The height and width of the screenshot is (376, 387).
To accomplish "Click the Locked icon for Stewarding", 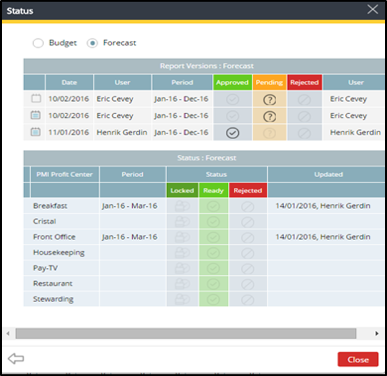I will click(x=182, y=299).
